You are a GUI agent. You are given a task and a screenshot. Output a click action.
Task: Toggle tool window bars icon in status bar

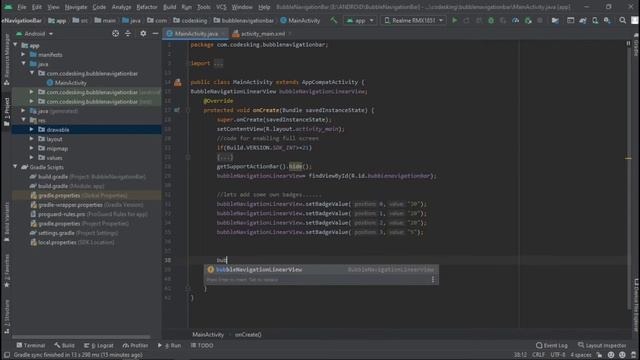pos(7,355)
